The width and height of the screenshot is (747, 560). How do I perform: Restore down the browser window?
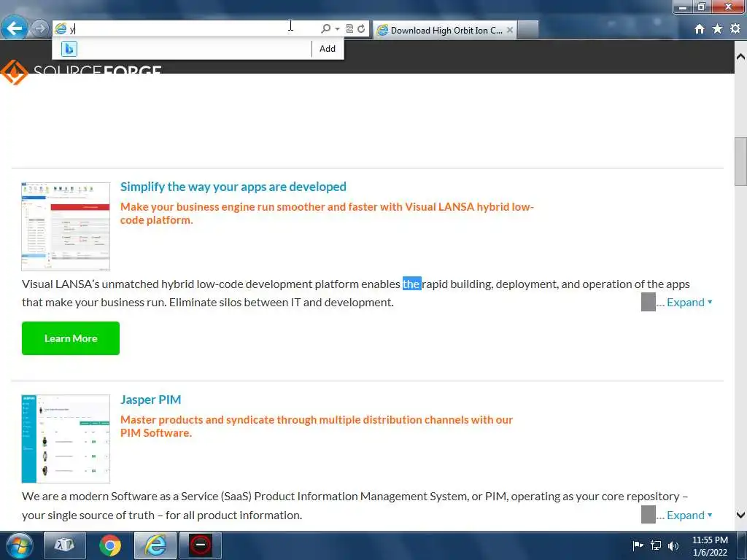click(x=701, y=7)
